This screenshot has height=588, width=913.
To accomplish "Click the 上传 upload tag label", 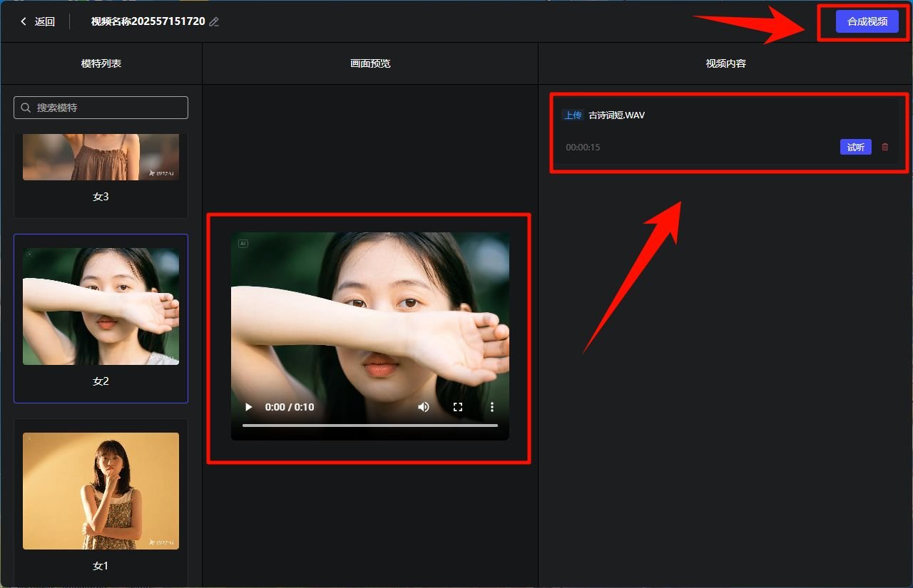I will point(572,115).
